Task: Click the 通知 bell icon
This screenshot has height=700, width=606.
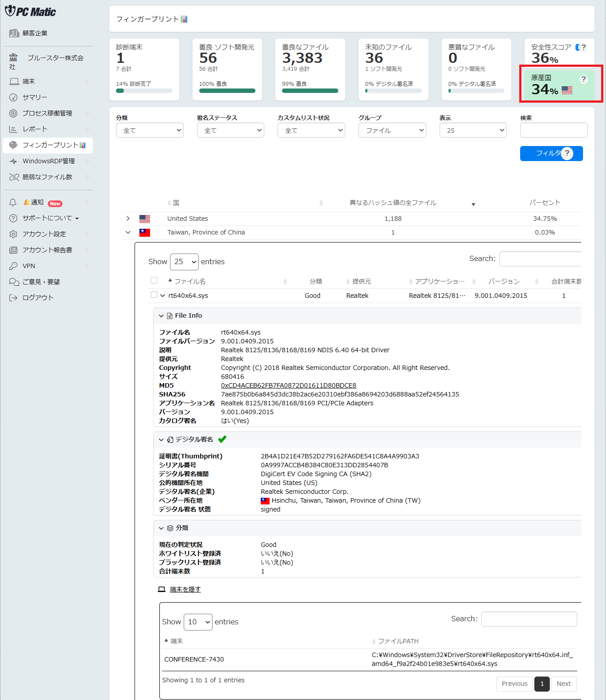Action: [x=13, y=202]
